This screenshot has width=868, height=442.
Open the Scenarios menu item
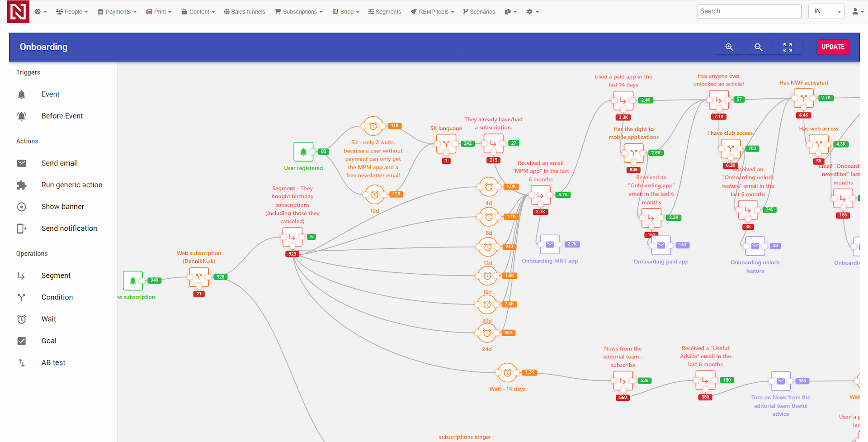(479, 12)
